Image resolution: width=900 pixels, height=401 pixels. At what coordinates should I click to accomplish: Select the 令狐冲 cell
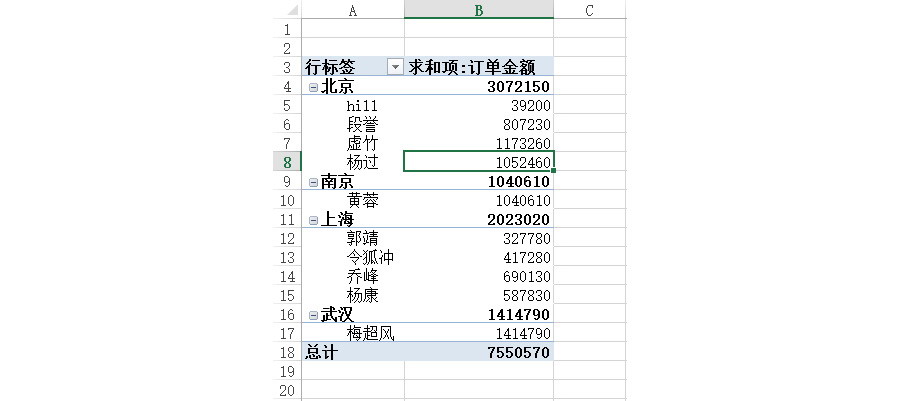(x=352, y=258)
